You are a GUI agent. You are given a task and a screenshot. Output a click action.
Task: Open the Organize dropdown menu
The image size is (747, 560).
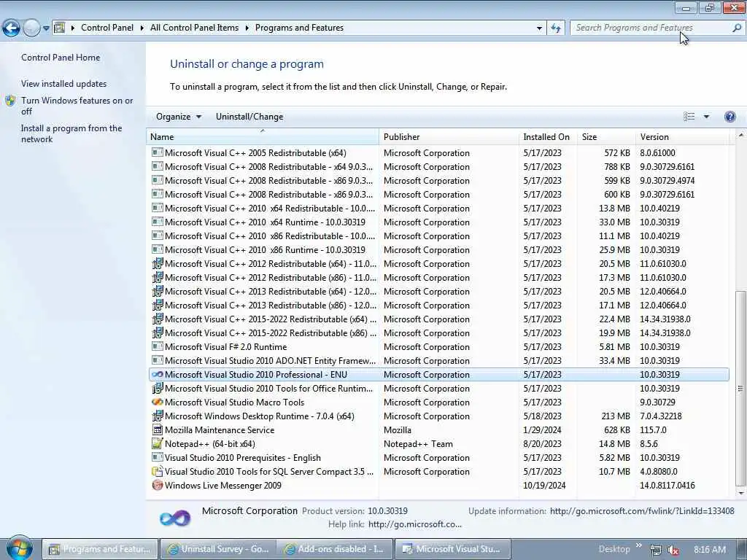point(179,117)
